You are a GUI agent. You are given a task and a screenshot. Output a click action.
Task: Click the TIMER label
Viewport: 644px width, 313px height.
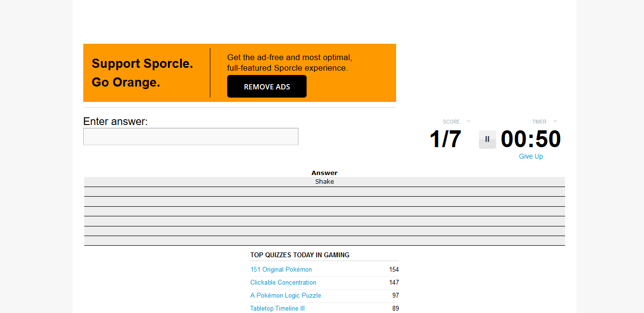[539, 122]
